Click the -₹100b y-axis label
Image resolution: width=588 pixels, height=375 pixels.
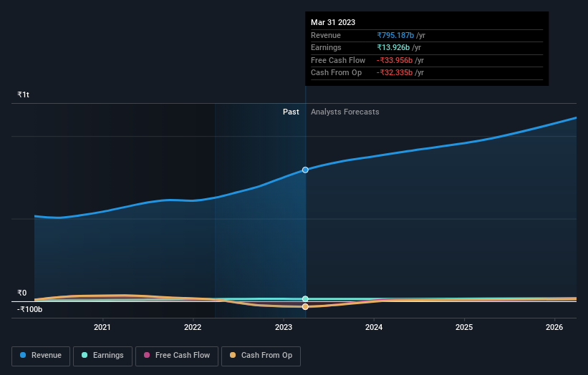[x=29, y=309]
